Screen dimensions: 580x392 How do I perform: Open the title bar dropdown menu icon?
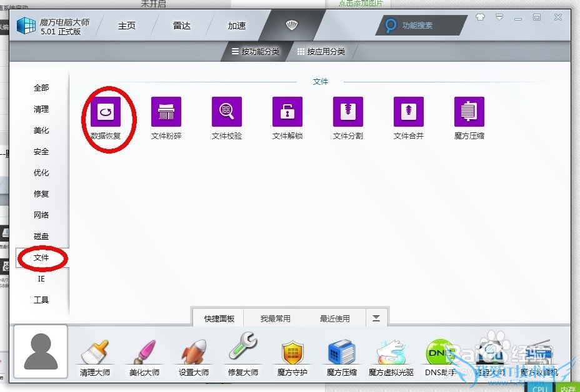point(499,17)
